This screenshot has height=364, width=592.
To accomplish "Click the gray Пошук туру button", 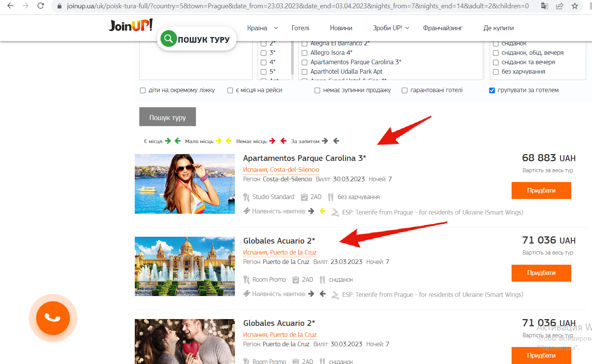I will [x=168, y=117].
